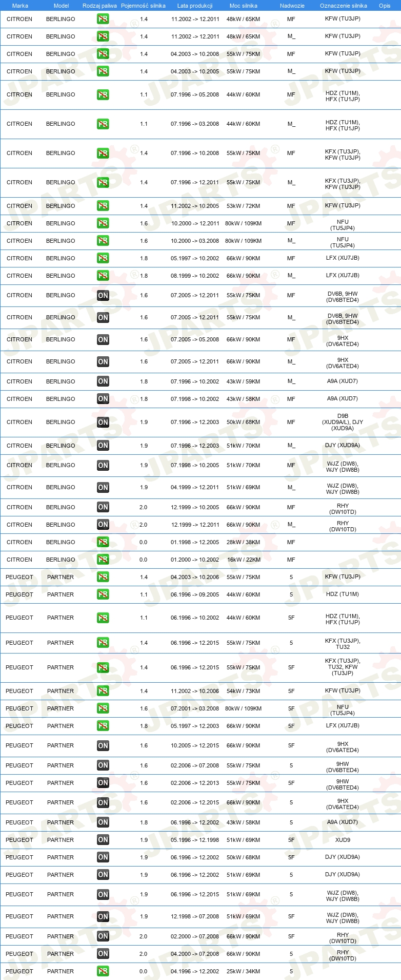Click PB icon in 10.2000 -> 03.2008 row
The image size is (401, 980).
(x=103, y=241)
